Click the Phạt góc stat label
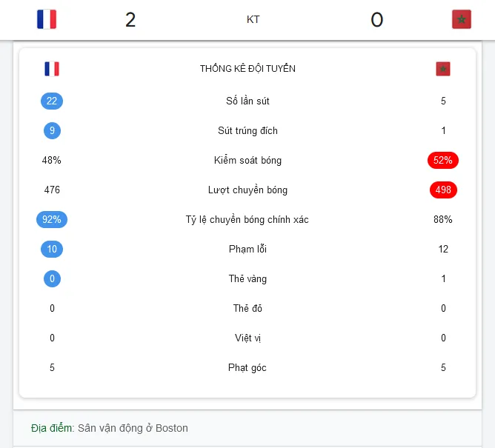This screenshot has width=495, height=448. tap(247, 367)
